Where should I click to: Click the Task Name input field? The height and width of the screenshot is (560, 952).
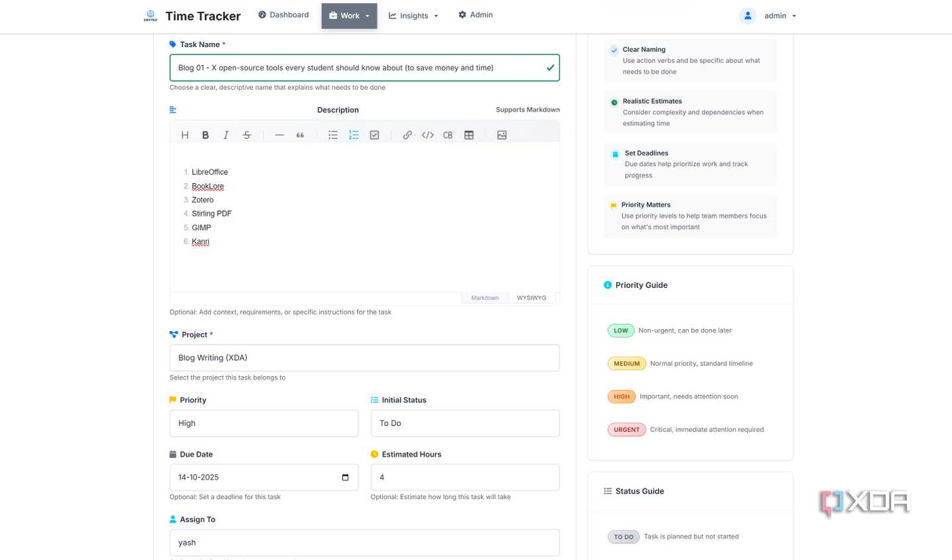tap(364, 68)
